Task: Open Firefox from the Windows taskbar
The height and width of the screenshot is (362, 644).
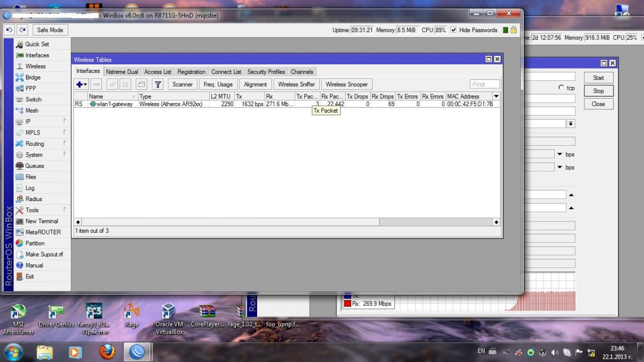Action: (x=107, y=352)
